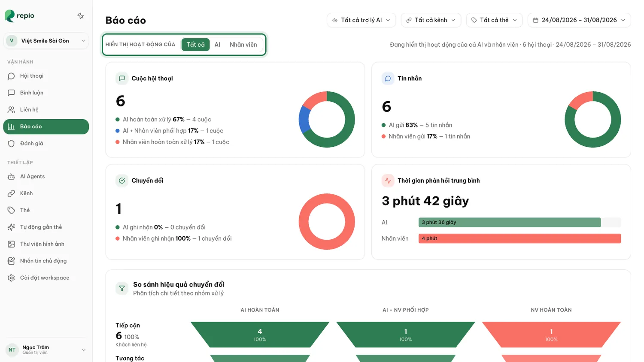Click the AI 3 phút 36 giây response bar
Screen dimensions: 644x362
[x=510, y=222]
